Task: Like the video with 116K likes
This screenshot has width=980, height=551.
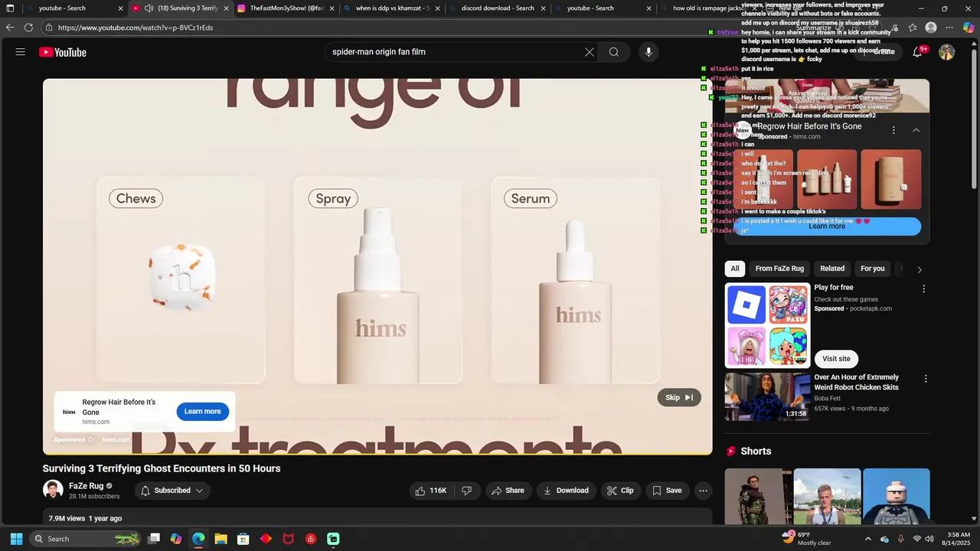Action: [x=431, y=491]
